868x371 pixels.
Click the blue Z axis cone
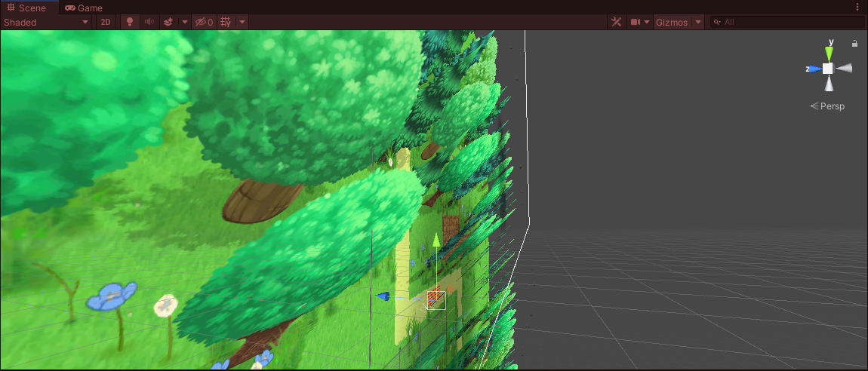click(x=815, y=69)
